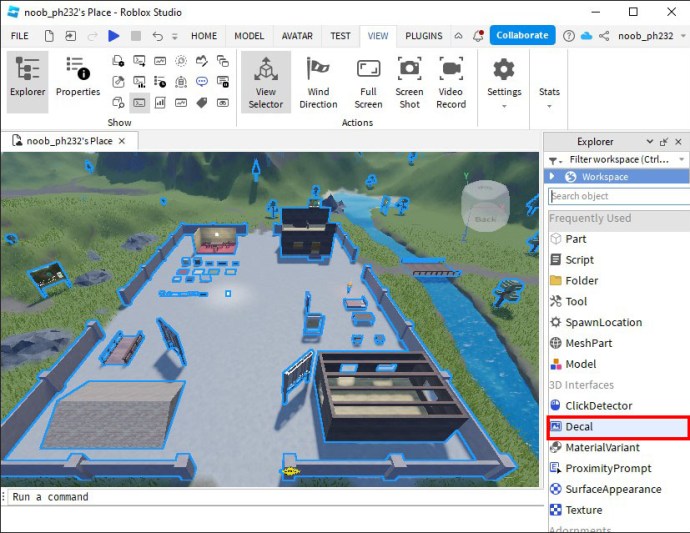
Task: Start Video Record
Action: point(451,81)
